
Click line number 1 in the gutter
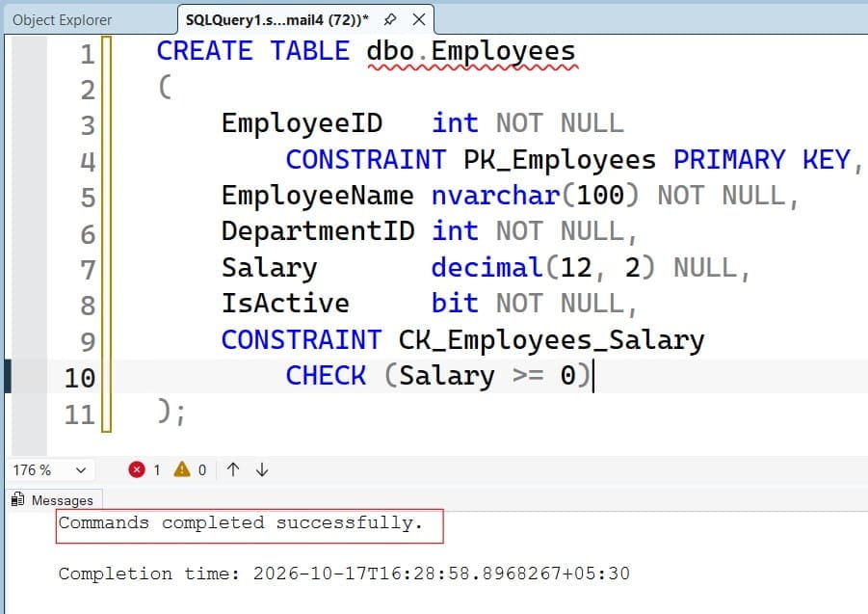[88, 55]
